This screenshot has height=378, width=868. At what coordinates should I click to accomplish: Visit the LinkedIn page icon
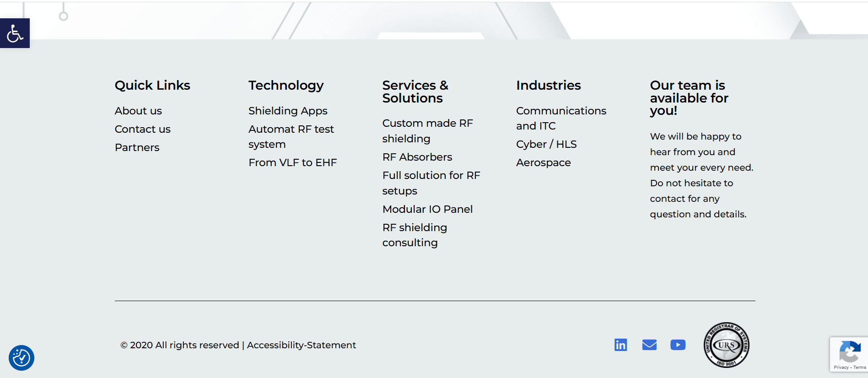(x=620, y=345)
